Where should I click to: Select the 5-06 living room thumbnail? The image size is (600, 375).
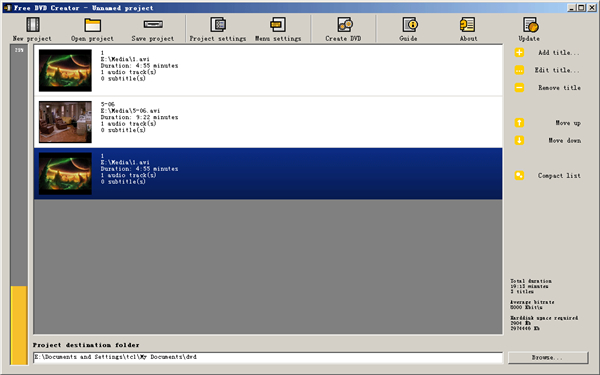[65, 122]
